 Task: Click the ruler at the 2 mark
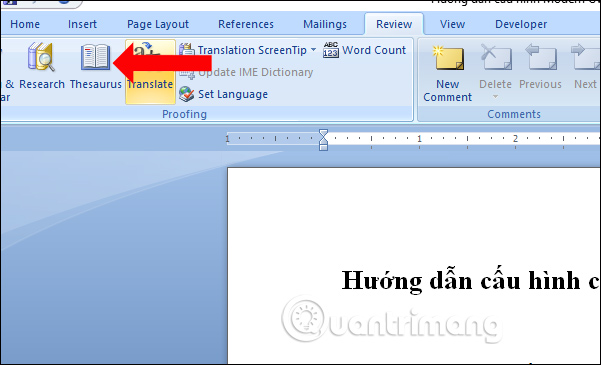pyautogui.click(x=516, y=138)
